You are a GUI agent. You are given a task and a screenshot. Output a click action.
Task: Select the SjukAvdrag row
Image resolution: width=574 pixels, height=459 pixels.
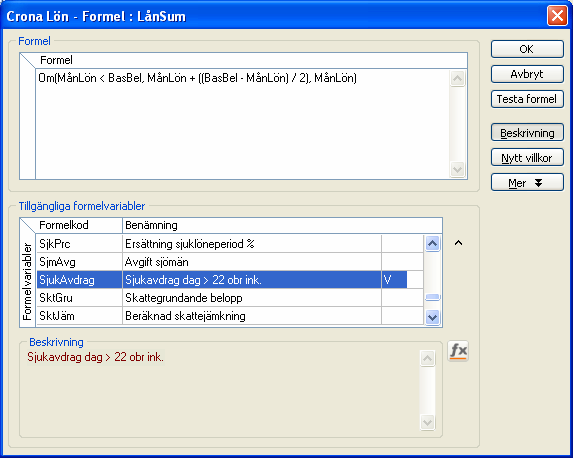230,280
